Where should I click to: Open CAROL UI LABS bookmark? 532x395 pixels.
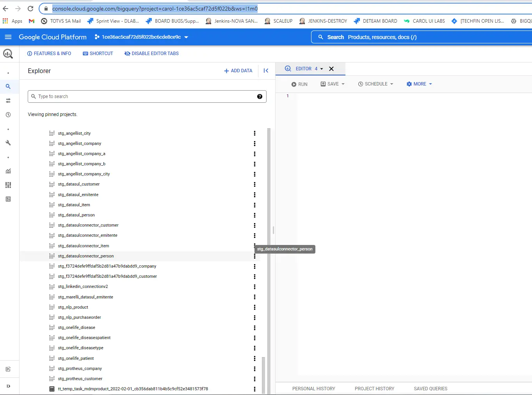click(424, 21)
